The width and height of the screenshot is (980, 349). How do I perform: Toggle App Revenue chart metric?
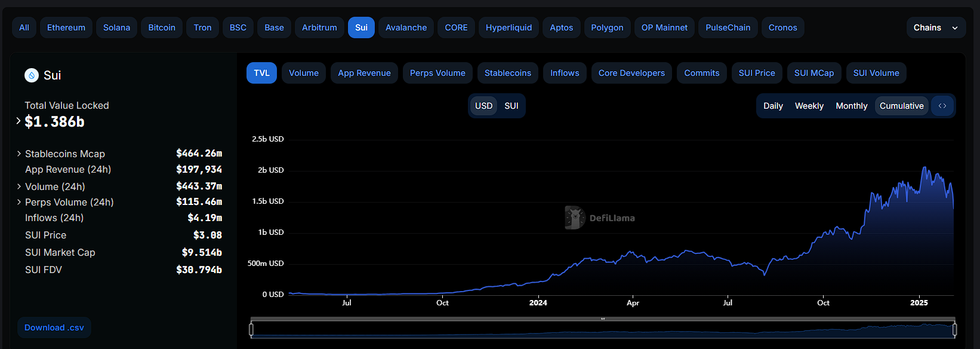[x=364, y=73]
